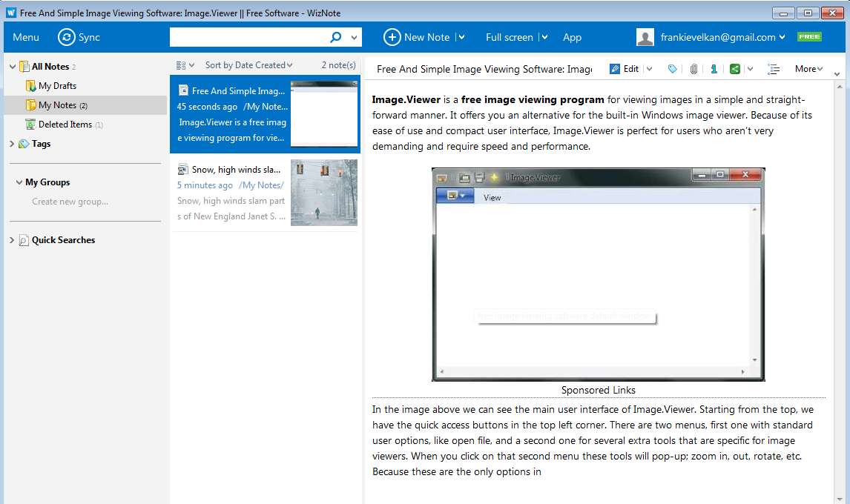Viewport: 850px width, 504px height.
Task: Expand Quick Searches section
Action: tap(12, 240)
